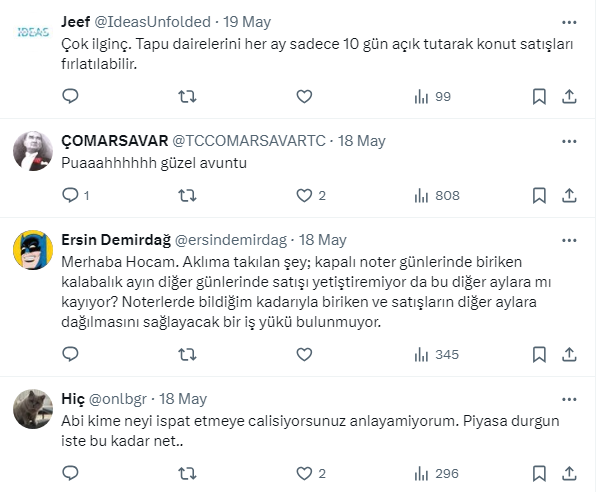Image resolution: width=615 pixels, height=492 pixels.
Task: Like Jeef's tweet
Action: (x=304, y=96)
